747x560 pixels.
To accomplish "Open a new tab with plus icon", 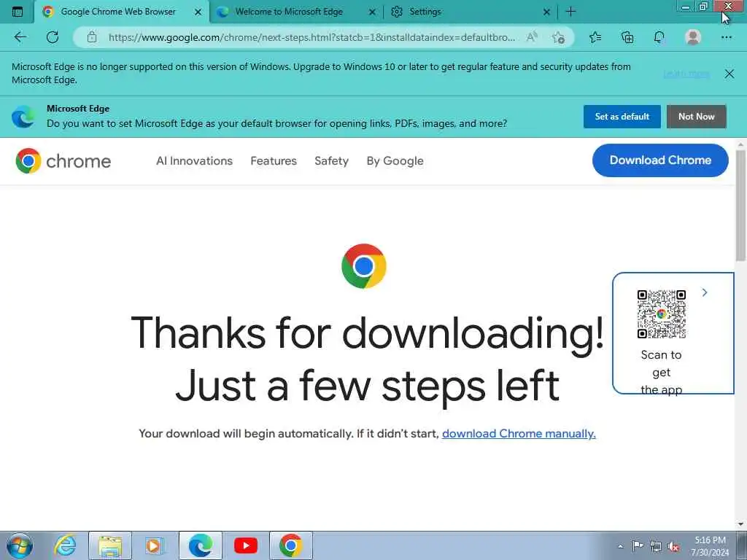I will point(570,12).
